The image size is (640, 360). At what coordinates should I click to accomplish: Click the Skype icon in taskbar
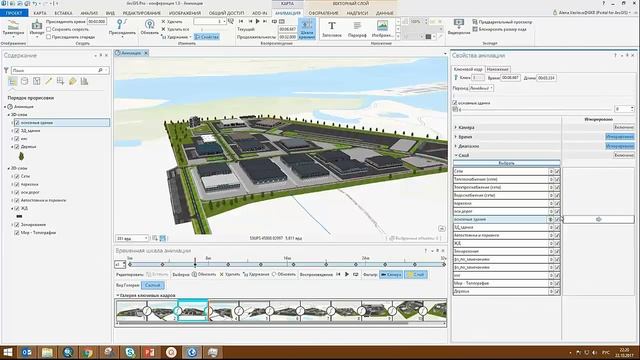coord(130,352)
